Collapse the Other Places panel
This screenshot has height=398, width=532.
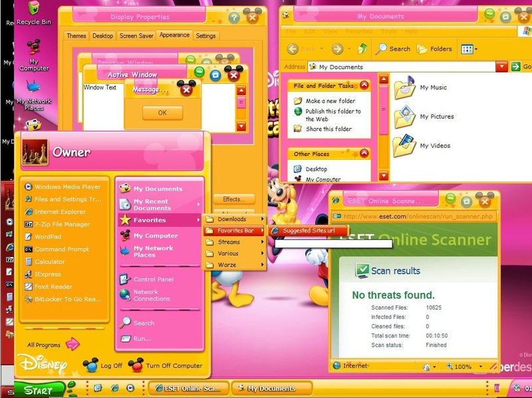[364, 154]
